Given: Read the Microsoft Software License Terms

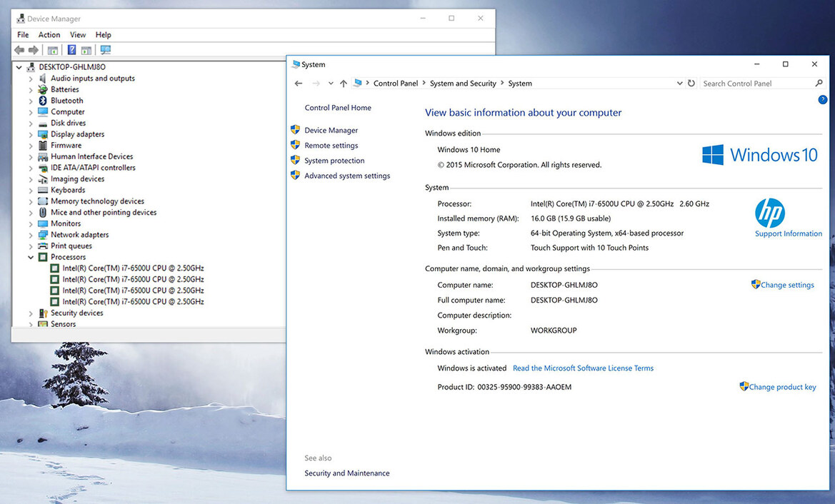Looking at the screenshot, I should tap(583, 368).
